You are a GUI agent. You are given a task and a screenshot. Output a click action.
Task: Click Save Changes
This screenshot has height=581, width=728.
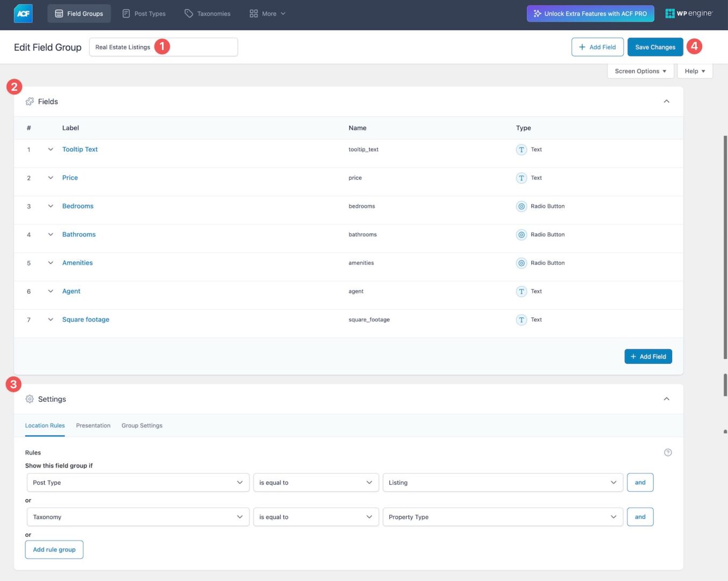[655, 47]
